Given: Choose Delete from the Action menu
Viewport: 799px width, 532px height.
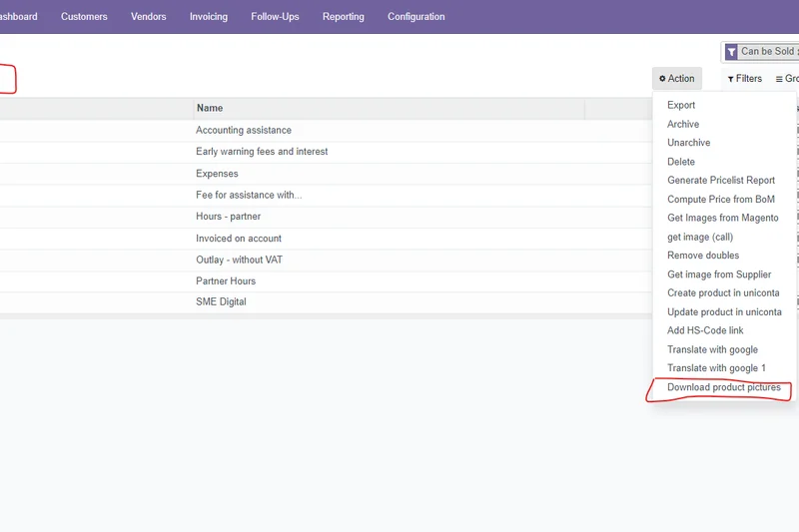Looking at the screenshot, I should point(681,162).
